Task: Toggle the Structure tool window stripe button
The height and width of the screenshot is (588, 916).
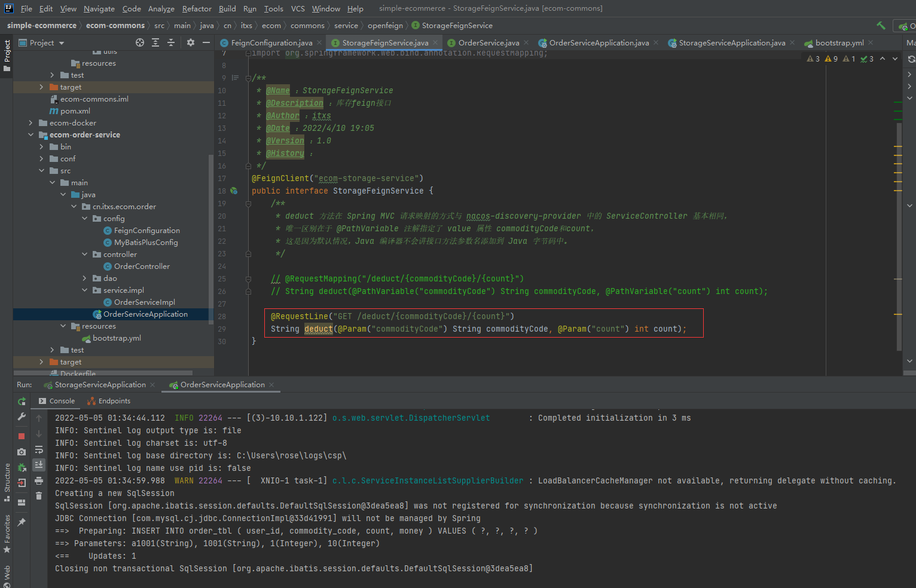Action: pyautogui.click(x=7, y=483)
